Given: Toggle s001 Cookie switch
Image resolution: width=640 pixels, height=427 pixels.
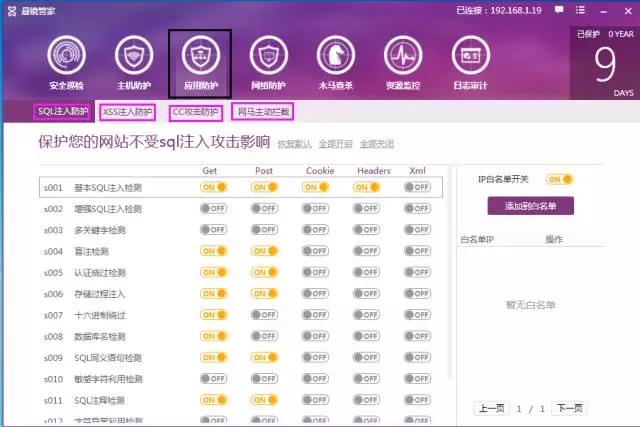Looking at the screenshot, I should 316,187.
